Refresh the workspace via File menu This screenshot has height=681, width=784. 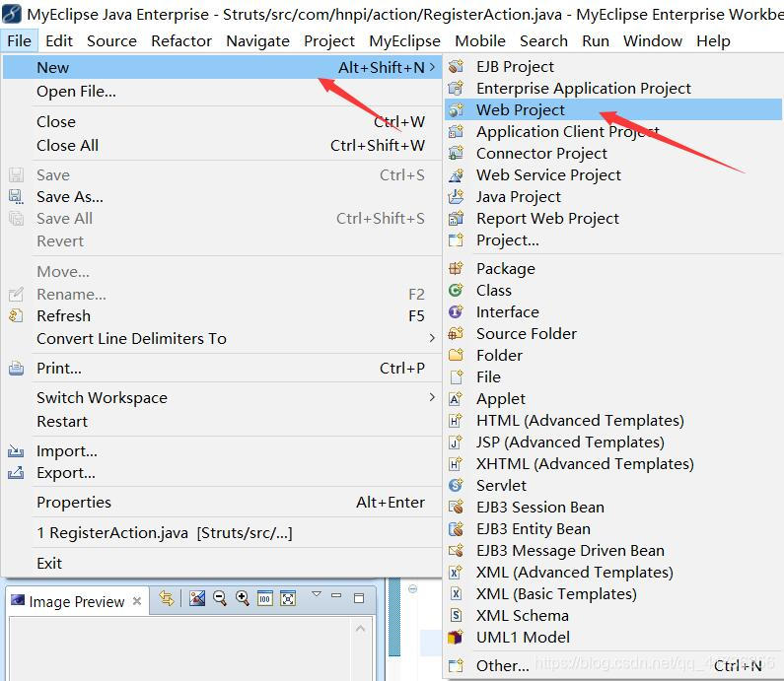(223, 316)
